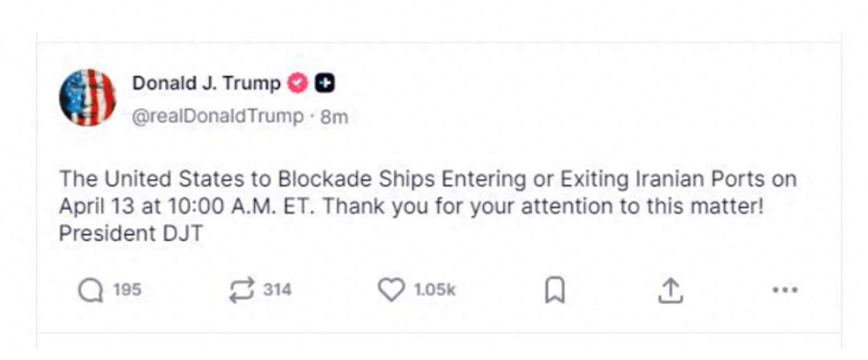This screenshot has height=360, width=868.
Task: Click the 314 reposts count
Action: pyautogui.click(x=277, y=290)
